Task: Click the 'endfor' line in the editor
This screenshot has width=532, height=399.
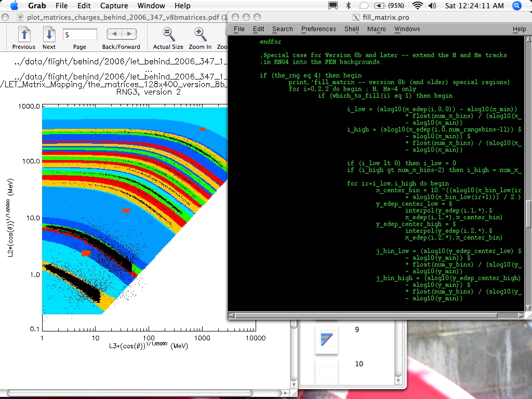Action: 270,42
